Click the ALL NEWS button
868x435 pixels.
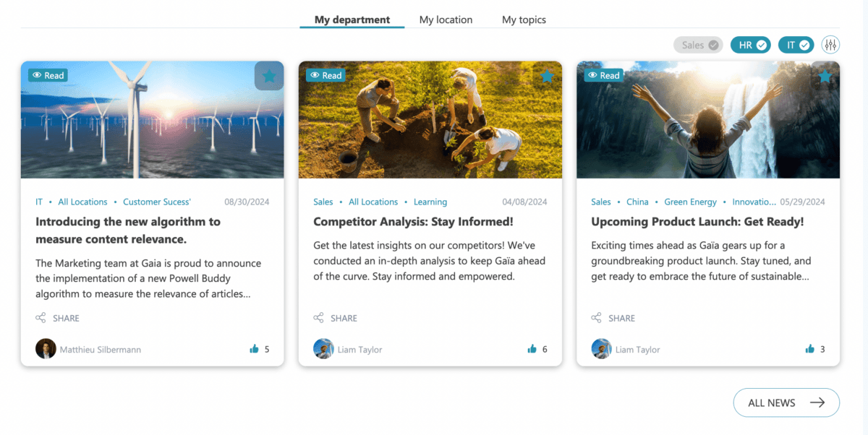click(786, 402)
